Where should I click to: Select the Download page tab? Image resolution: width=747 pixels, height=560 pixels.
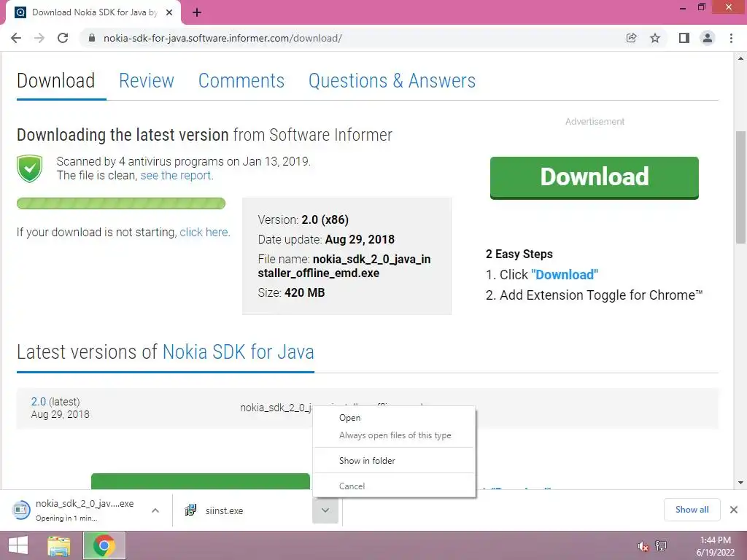pyautogui.click(x=55, y=80)
